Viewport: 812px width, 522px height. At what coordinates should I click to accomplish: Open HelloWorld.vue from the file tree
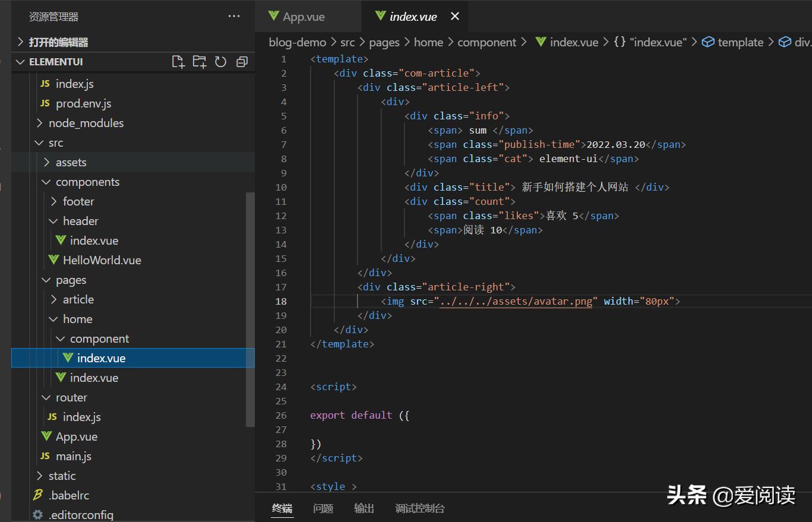pyautogui.click(x=102, y=260)
